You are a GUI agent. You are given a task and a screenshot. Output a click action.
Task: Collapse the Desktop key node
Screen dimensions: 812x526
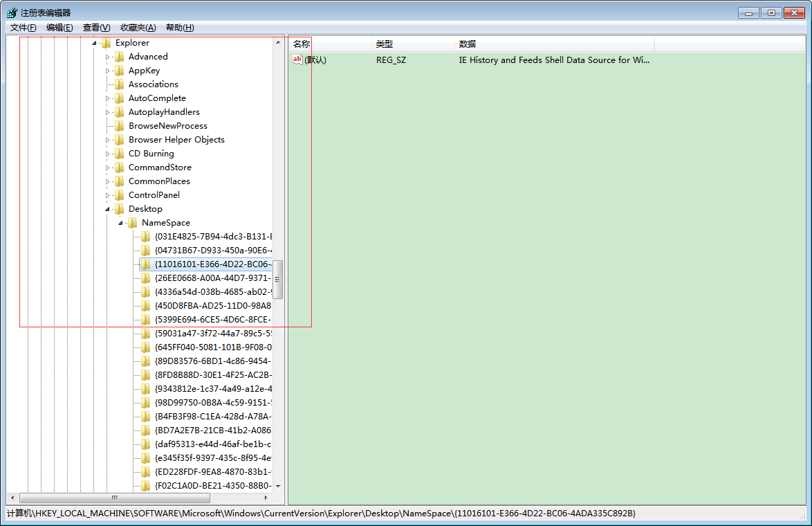107,209
